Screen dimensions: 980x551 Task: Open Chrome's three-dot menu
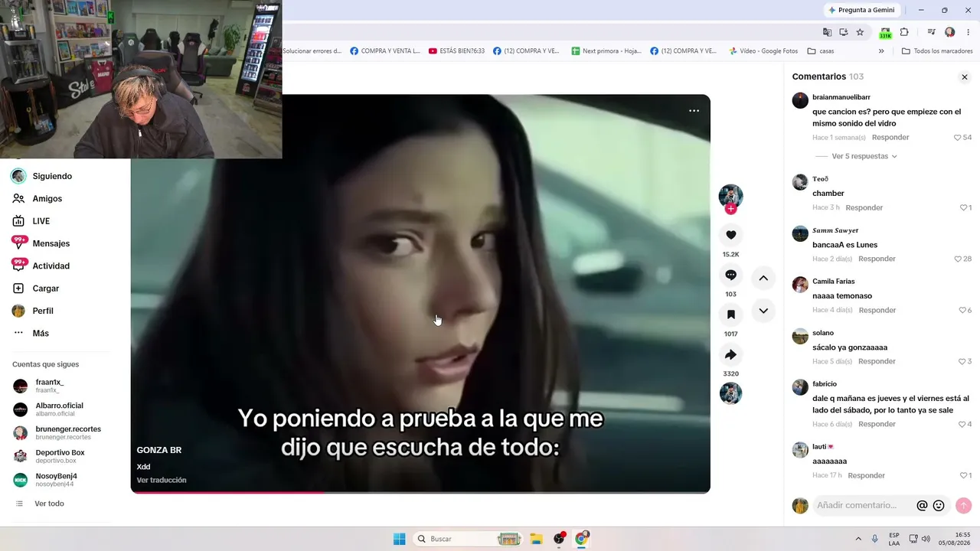tap(968, 32)
